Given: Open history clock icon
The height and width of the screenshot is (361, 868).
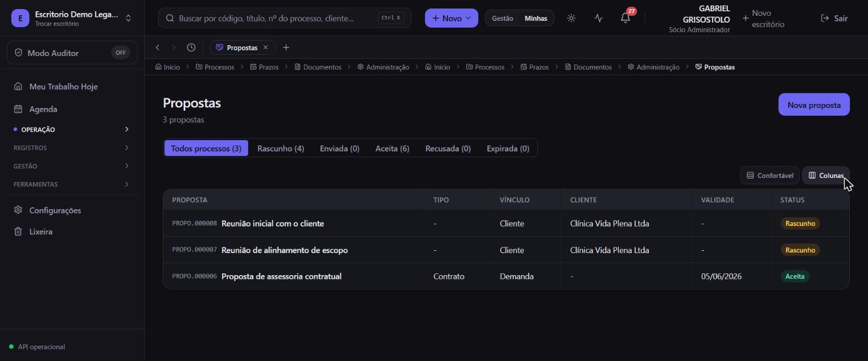Looking at the screenshot, I should pos(191,47).
